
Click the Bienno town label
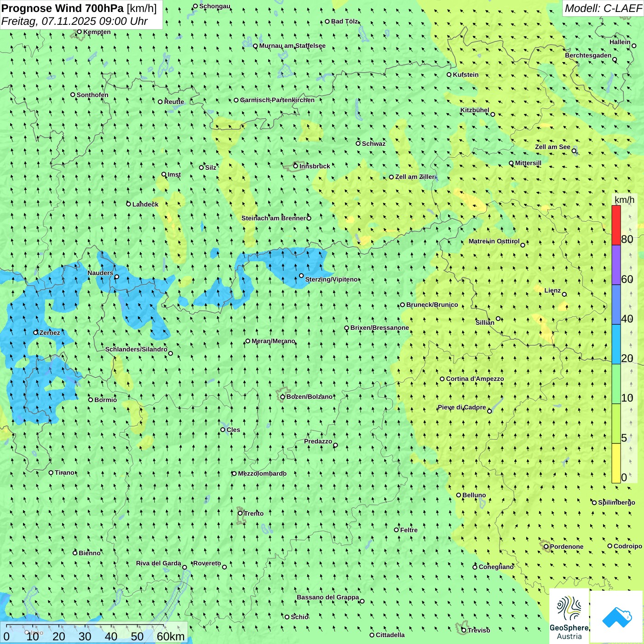click(89, 553)
